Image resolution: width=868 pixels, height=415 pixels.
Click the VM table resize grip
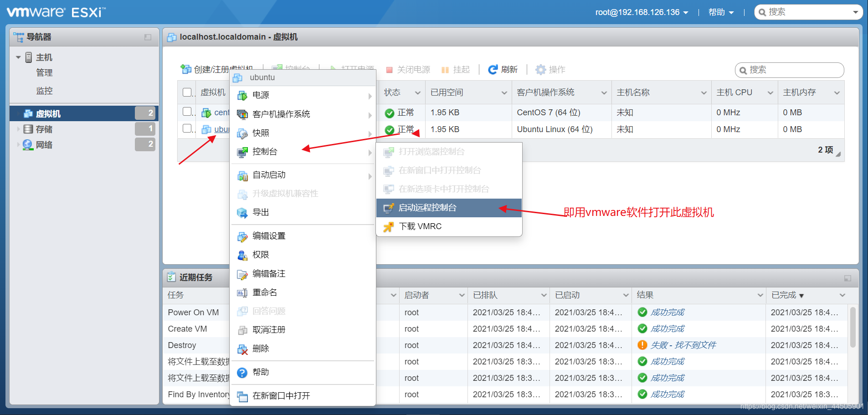tap(838, 154)
